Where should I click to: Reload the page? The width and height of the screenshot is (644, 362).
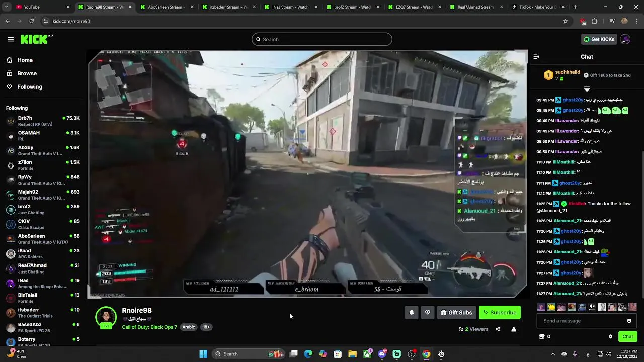pos(31,21)
